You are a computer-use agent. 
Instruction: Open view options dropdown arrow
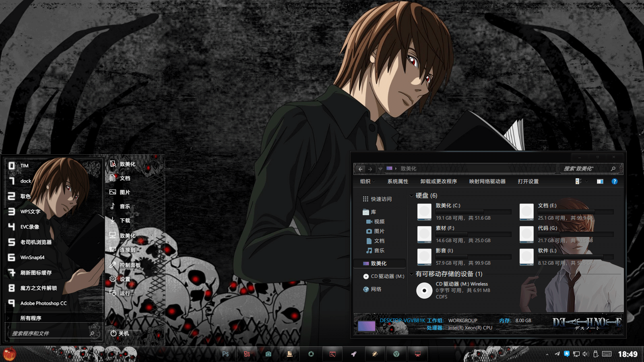click(x=587, y=181)
